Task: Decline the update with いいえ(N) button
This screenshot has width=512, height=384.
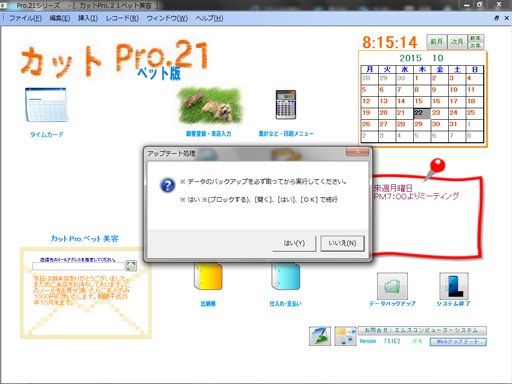Action: click(x=342, y=243)
